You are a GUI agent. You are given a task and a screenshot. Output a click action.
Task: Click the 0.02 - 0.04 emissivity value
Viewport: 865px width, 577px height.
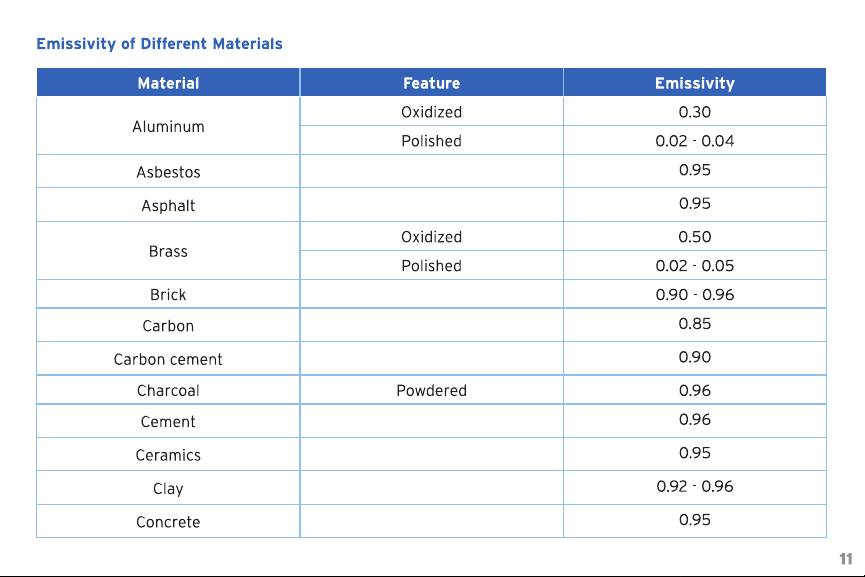click(695, 141)
